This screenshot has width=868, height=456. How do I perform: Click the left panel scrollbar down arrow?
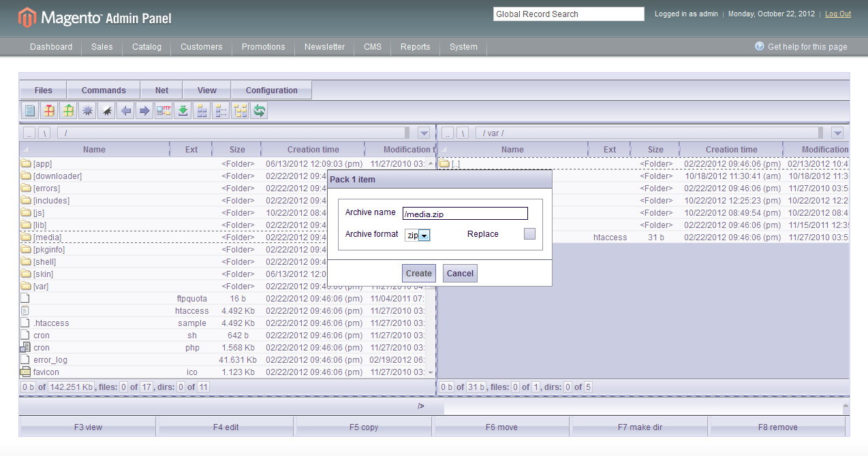click(x=430, y=372)
